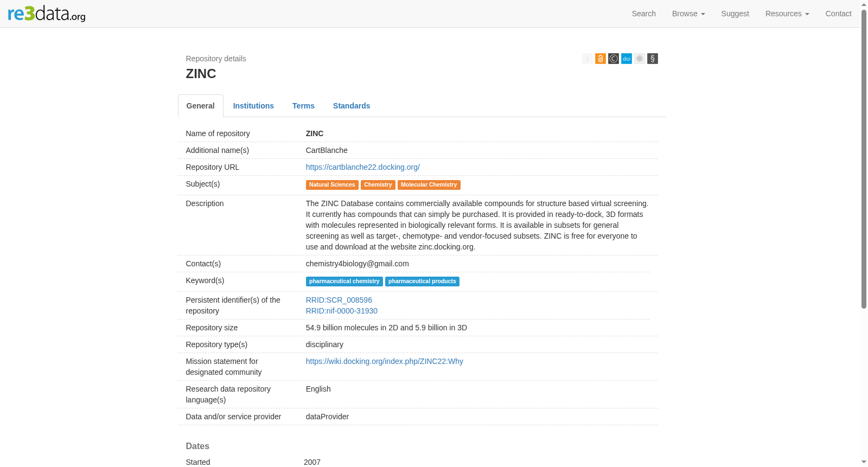Go to the re3data.org home logo
The image size is (868, 467).
pos(47,14)
